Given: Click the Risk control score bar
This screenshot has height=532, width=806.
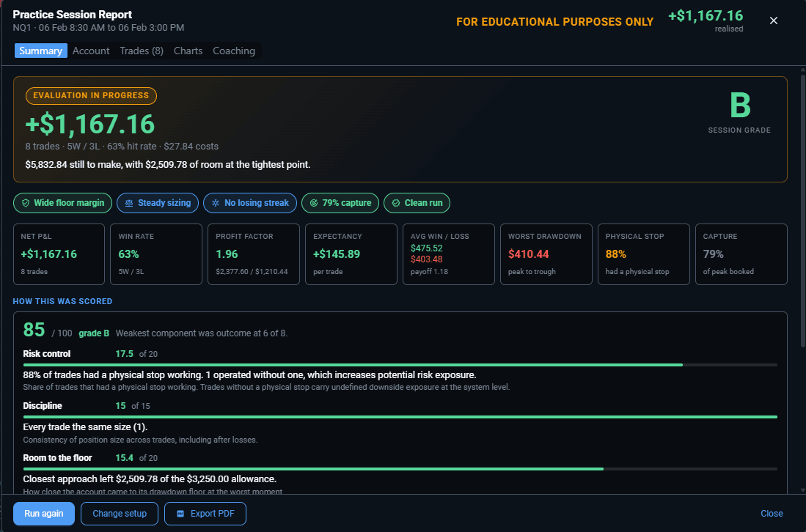Looking at the screenshot, I should (400, 365).
